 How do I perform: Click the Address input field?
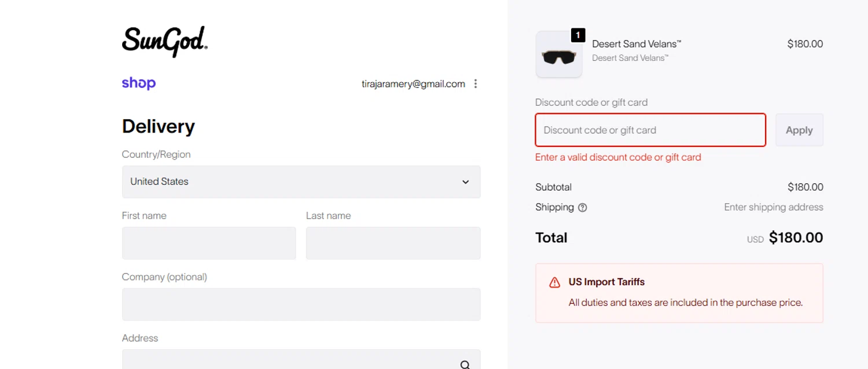(301, 359)
